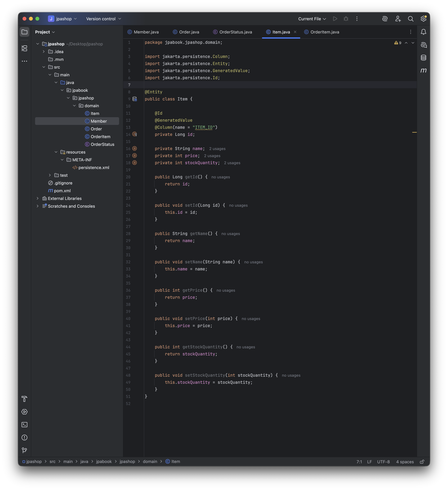Open the Terminal tool window
Screen dimensions: 448x490
24,425
